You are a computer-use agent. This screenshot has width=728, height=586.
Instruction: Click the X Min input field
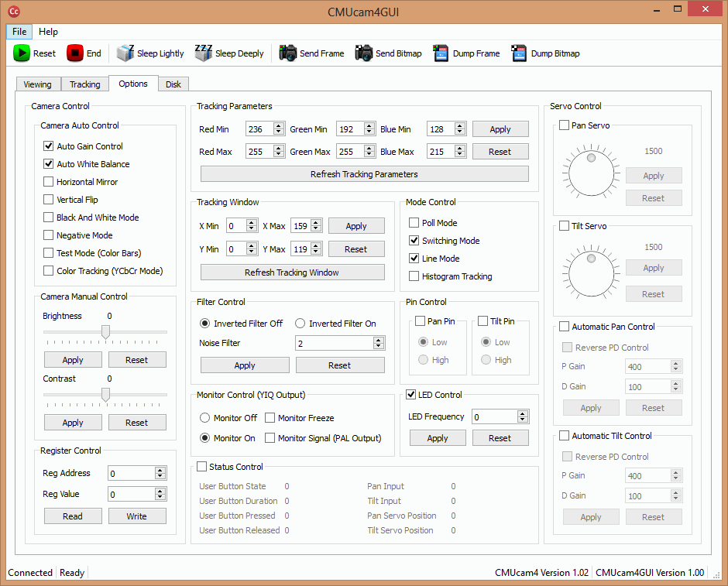(237, 226)
